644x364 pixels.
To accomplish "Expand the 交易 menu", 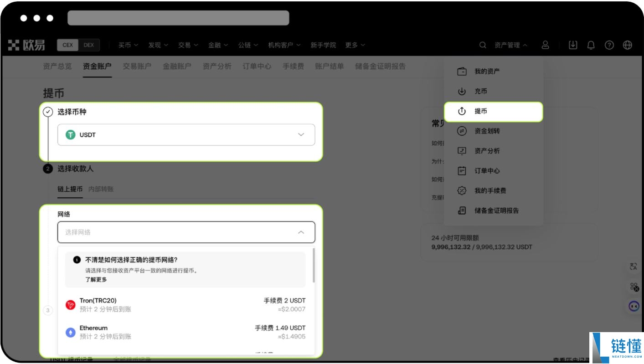I will point(188,45).
